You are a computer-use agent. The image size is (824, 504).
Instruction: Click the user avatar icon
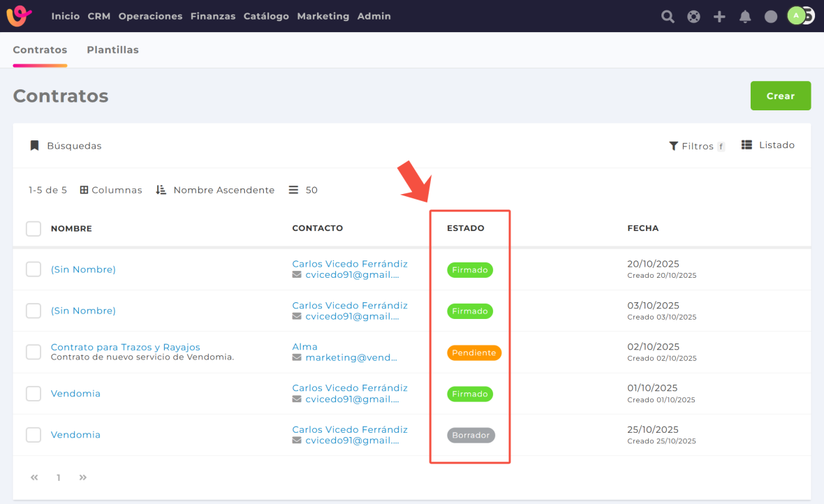(797, 16)
